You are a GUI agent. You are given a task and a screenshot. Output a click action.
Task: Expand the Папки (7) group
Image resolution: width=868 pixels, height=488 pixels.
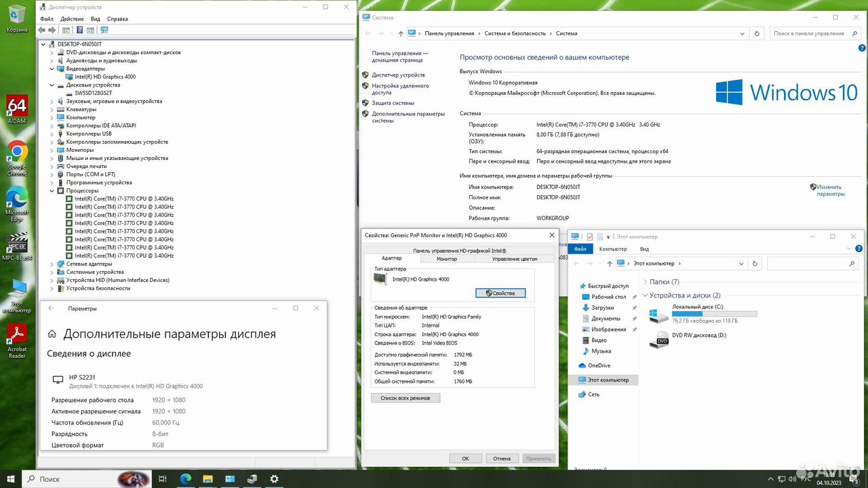644,282
